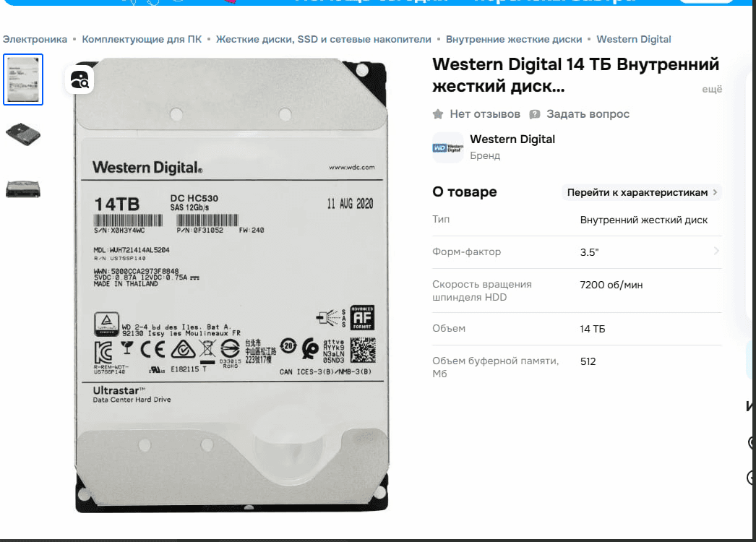Open the main 14TB hard drive image
Image resolution: width=756 pixels, height=542 pixels.
231,285
